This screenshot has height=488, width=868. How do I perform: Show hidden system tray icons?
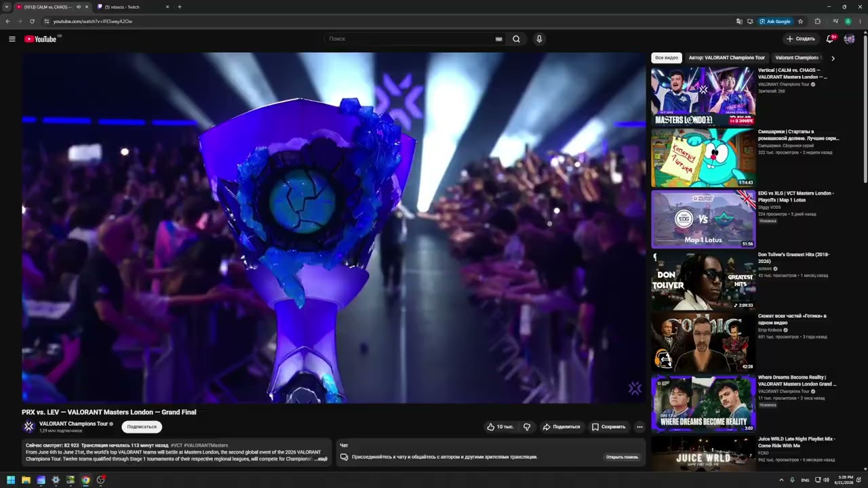(781, 480)
